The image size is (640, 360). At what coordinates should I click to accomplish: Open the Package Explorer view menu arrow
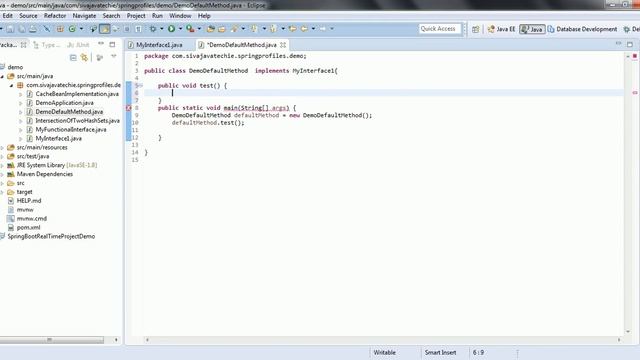click(x=114, y=57)
